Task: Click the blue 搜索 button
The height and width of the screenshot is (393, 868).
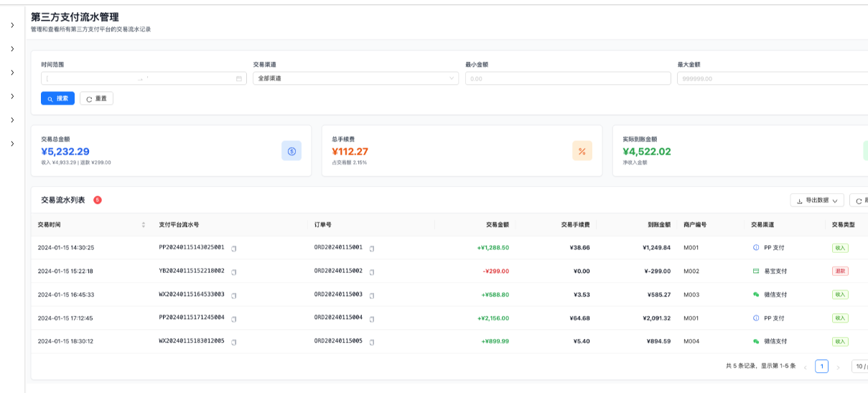Action: (57, 98)
